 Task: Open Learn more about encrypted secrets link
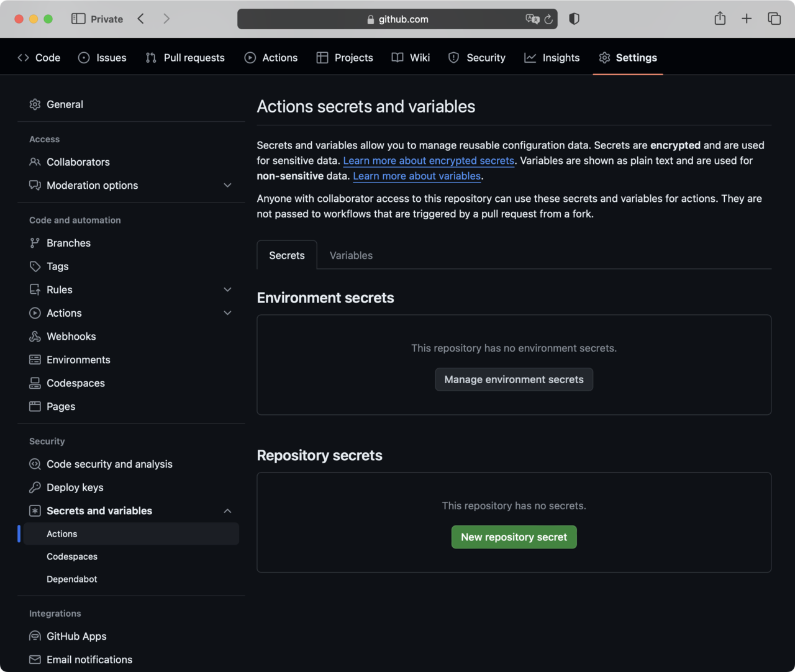click(429, 160)
